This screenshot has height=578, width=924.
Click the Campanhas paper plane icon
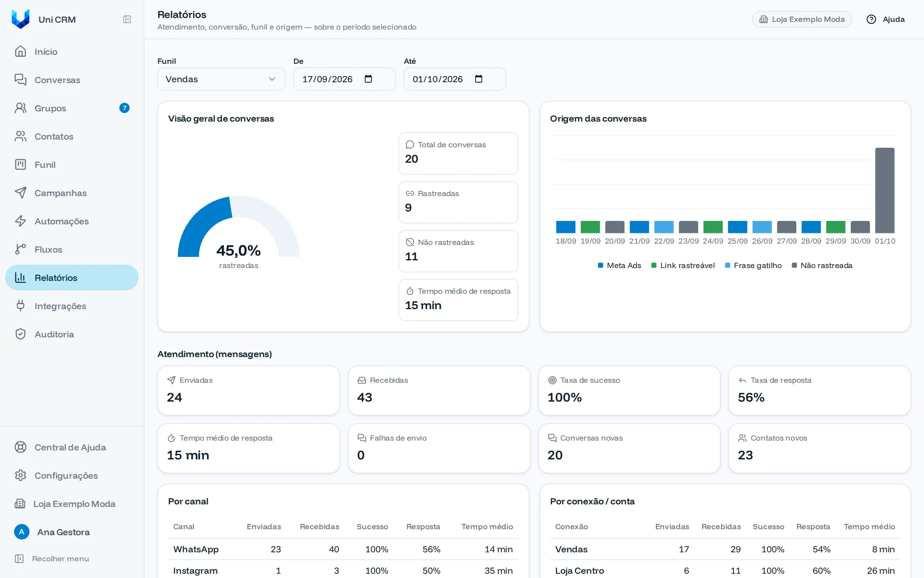21,193
